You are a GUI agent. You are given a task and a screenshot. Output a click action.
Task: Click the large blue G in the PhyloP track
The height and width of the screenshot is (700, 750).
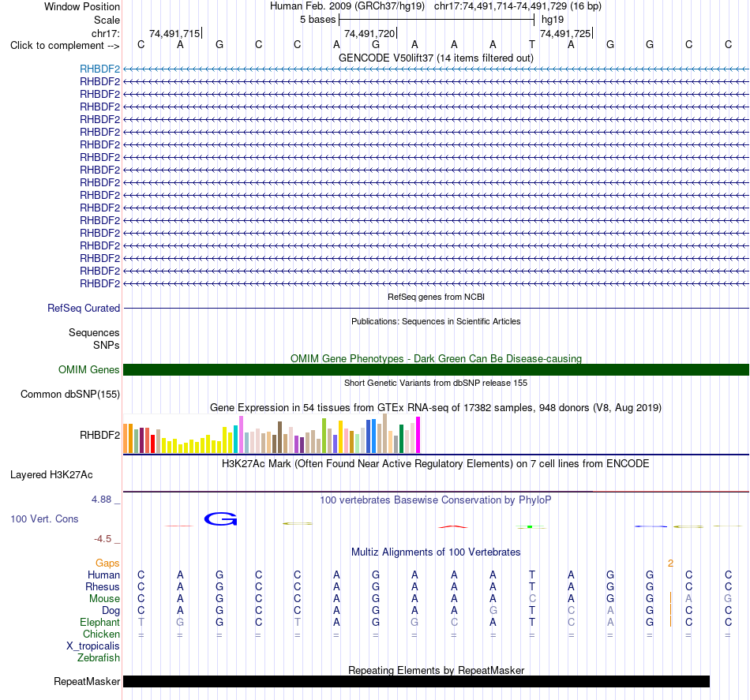coord(220,519)
